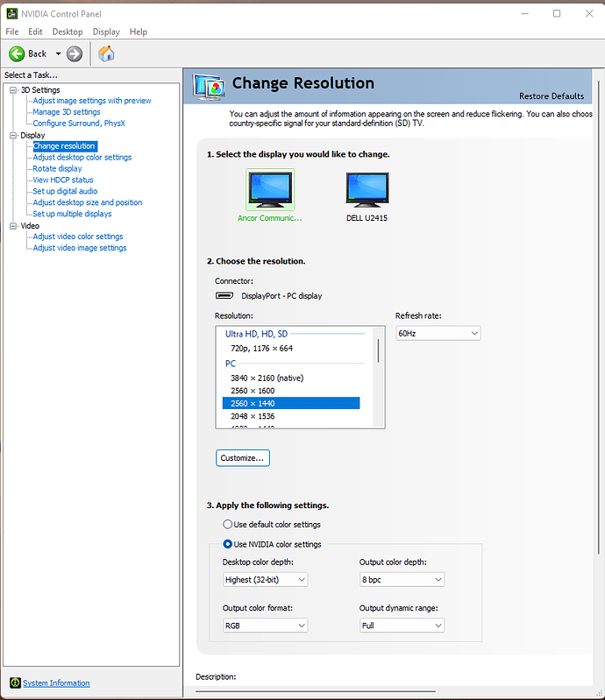Select Use default color settings radio
This screenshot has height=700, width=605.
pos(228,525)
